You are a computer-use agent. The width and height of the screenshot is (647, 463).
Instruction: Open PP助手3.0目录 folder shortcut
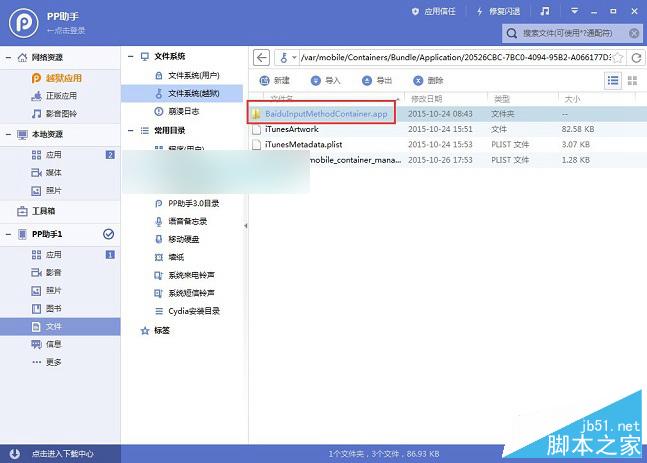pyautogui.click(x=187, y=203)
